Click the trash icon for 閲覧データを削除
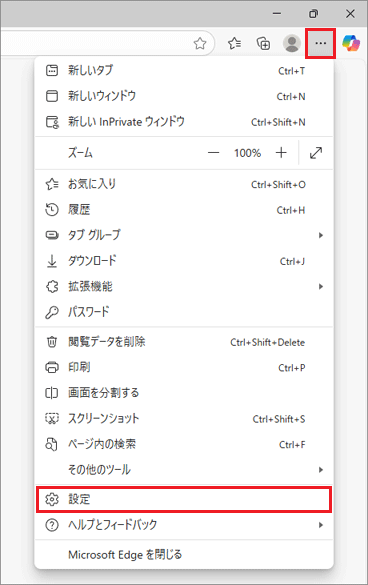Image resolution: width=368 pixels, height=585 pixels. point(52,342)
